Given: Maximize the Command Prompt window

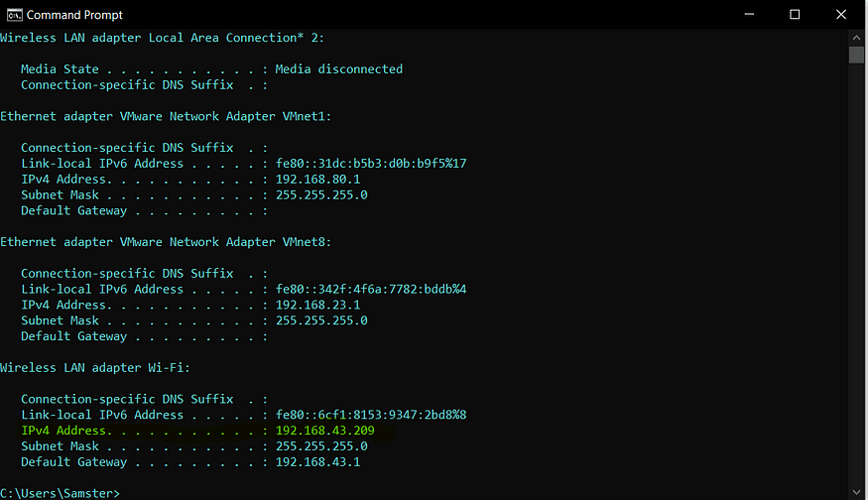Looking at the screenshot, I should coord(795,15).
